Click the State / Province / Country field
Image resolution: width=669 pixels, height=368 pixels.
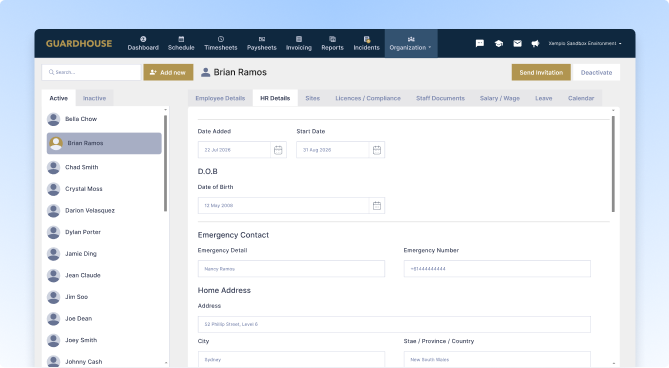click(x=497, y=359)
